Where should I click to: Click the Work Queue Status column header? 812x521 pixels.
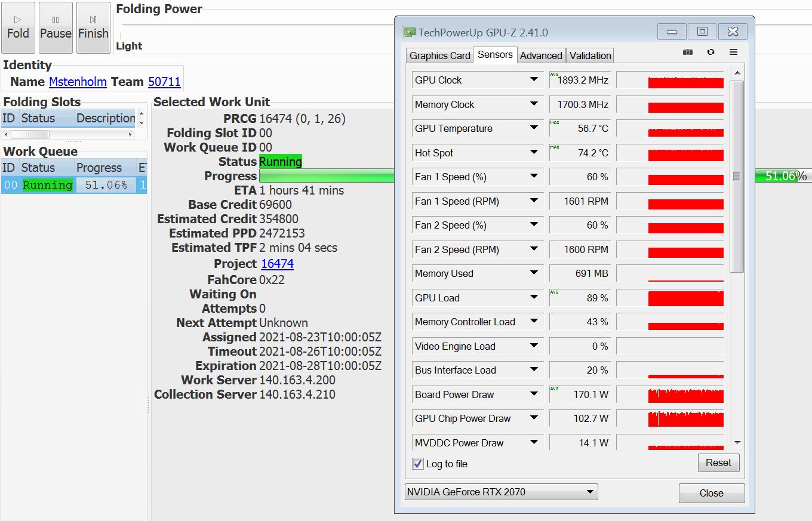tap(47, 168)
